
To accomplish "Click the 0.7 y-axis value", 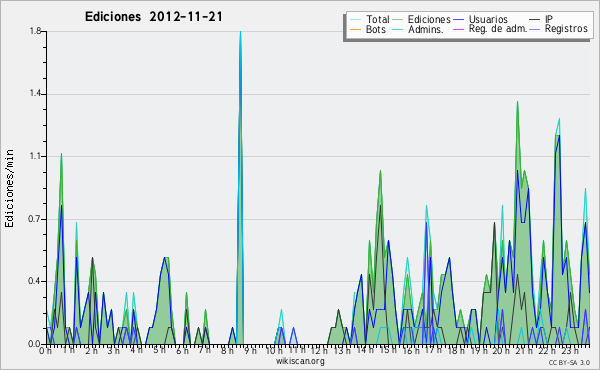I will (x=35, y=219).
